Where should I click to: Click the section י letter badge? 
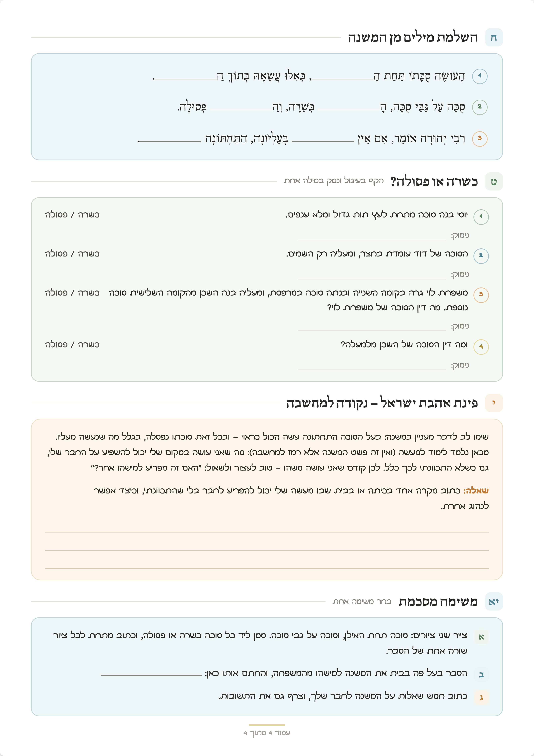pyautogui.click(x=494, y=403)
